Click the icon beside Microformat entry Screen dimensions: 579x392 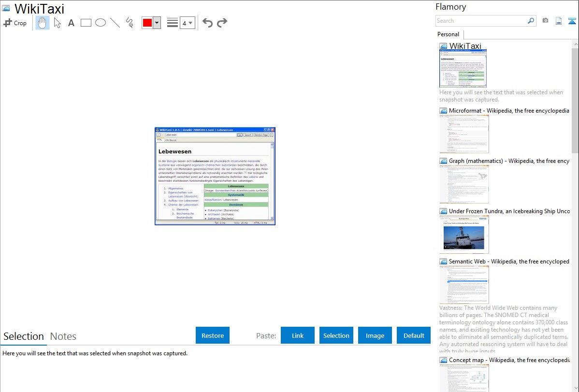443,111
